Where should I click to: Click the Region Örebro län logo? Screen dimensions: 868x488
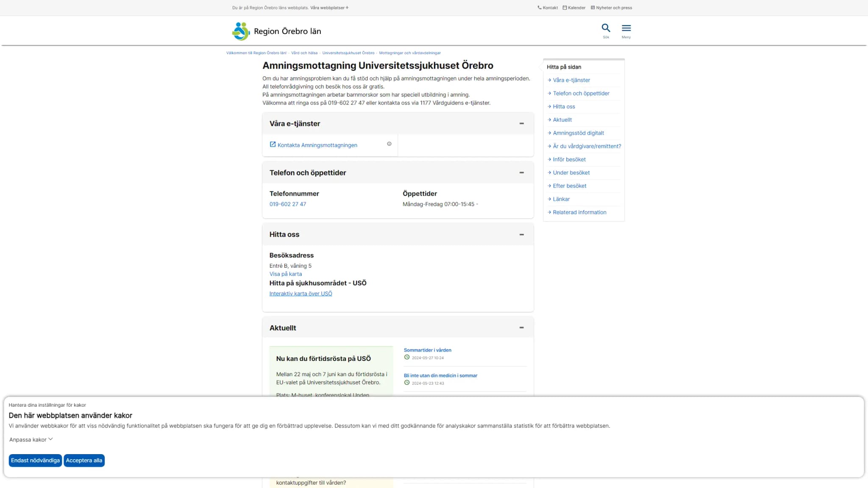[276, 31]
